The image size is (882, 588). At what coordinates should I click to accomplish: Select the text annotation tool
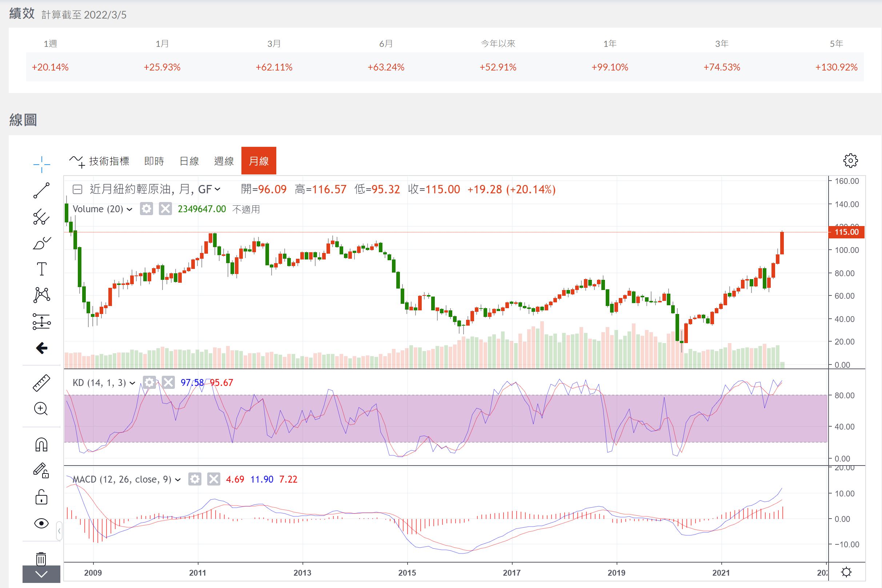pos(41,269)
